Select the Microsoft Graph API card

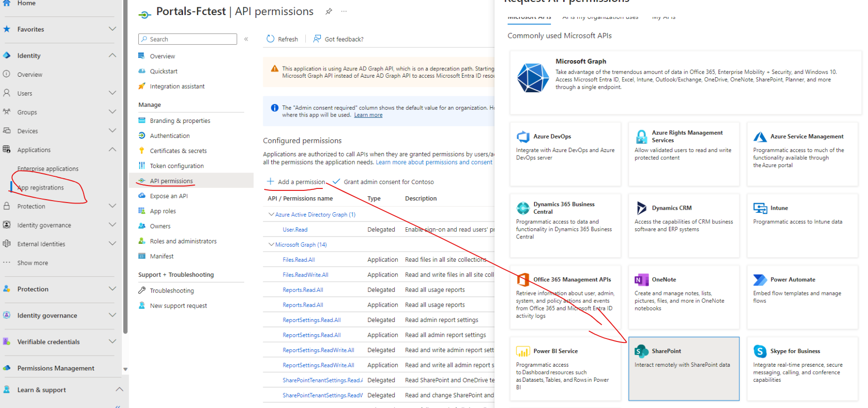[685, 82]
